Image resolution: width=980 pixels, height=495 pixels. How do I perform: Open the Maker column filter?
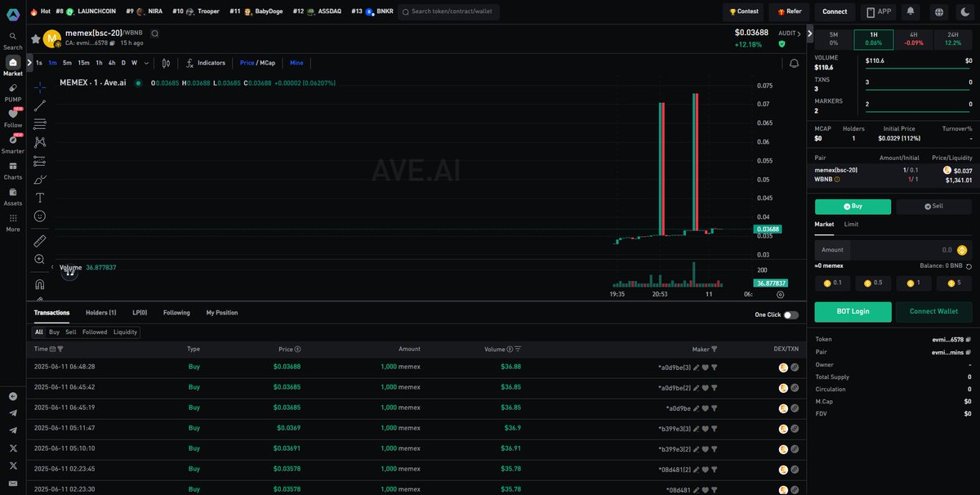point(714,349)
